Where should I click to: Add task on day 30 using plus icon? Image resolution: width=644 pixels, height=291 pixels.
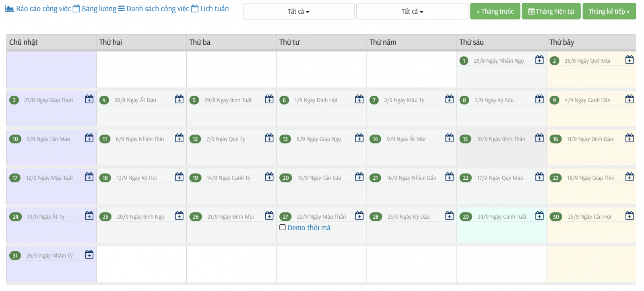coord(630,216)
